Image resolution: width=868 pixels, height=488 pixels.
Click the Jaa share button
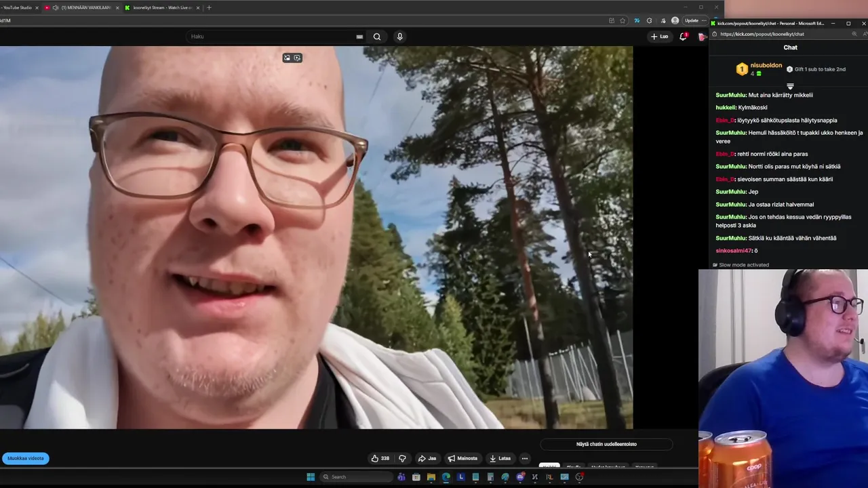coord(427,458)
